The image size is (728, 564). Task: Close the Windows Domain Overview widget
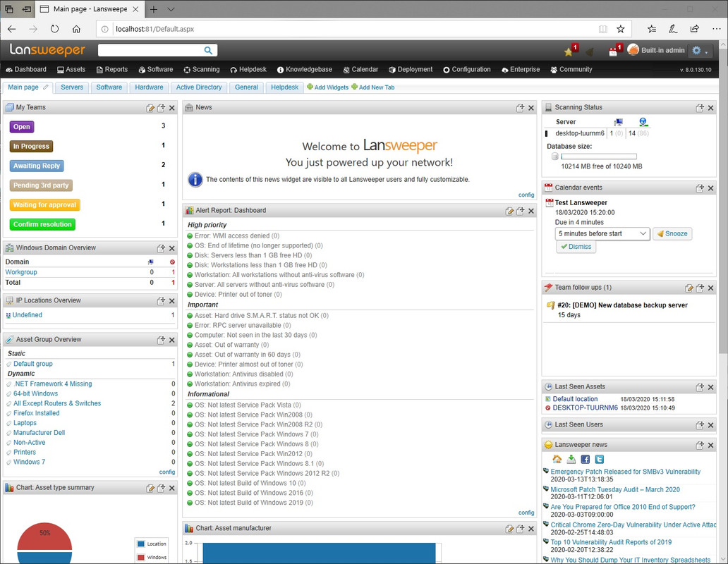coord(172,249)
